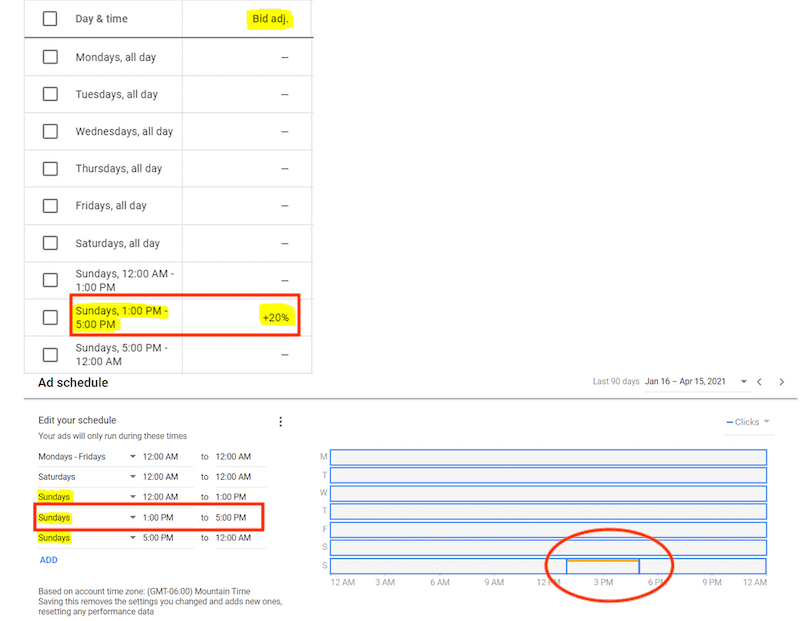
Task: Click the Monday row in schedule chart
Action: point(548,457)
